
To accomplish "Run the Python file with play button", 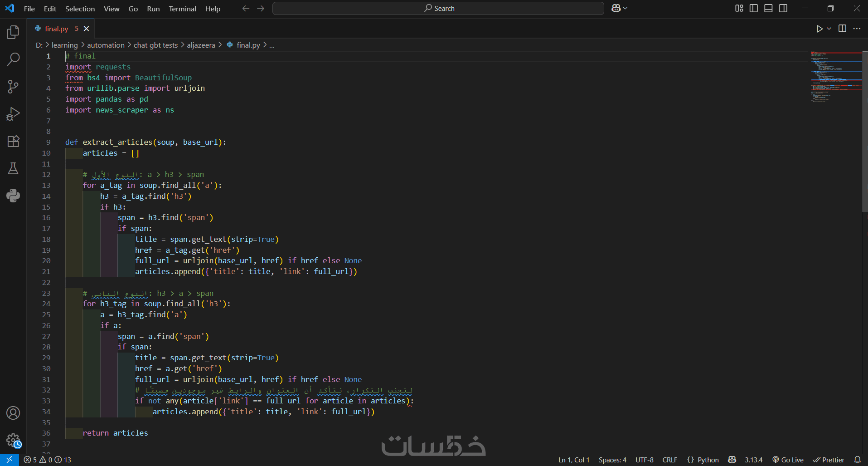I will pos(819,29).
